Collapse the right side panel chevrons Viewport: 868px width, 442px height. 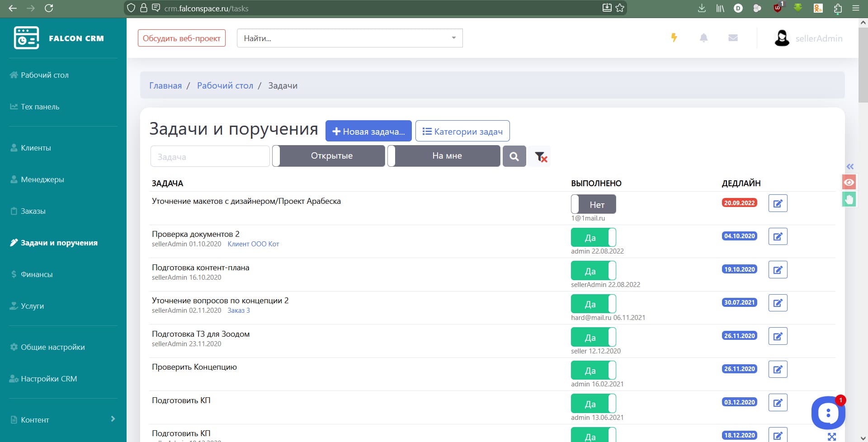tap(850, 166)
